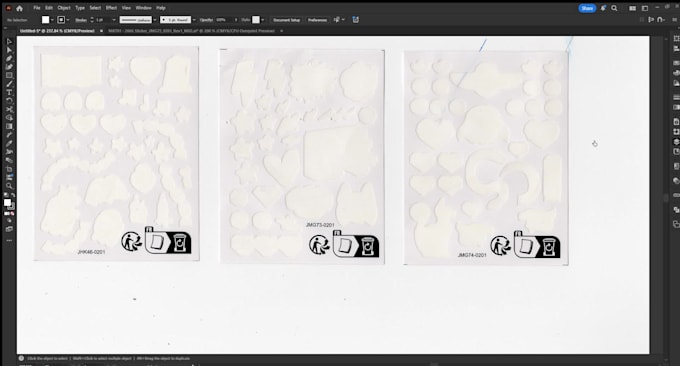Image resolution: width=680 pixels, height=366 pixels.
Task: Open the stroke weight dropdown
Action: (x=114, y=20)
